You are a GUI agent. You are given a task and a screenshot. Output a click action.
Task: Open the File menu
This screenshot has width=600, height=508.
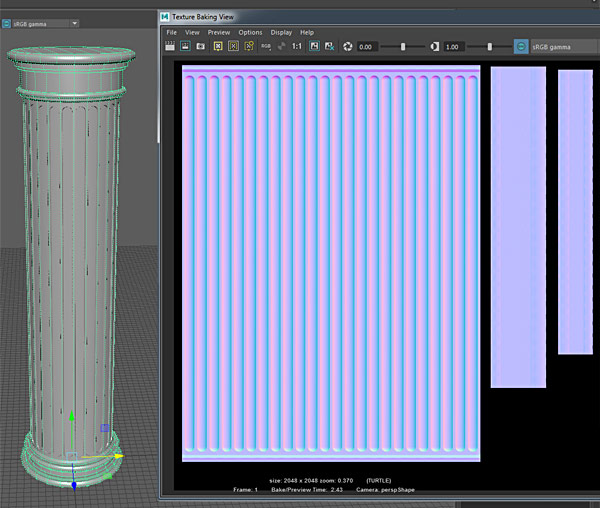[x=171, y=33]
